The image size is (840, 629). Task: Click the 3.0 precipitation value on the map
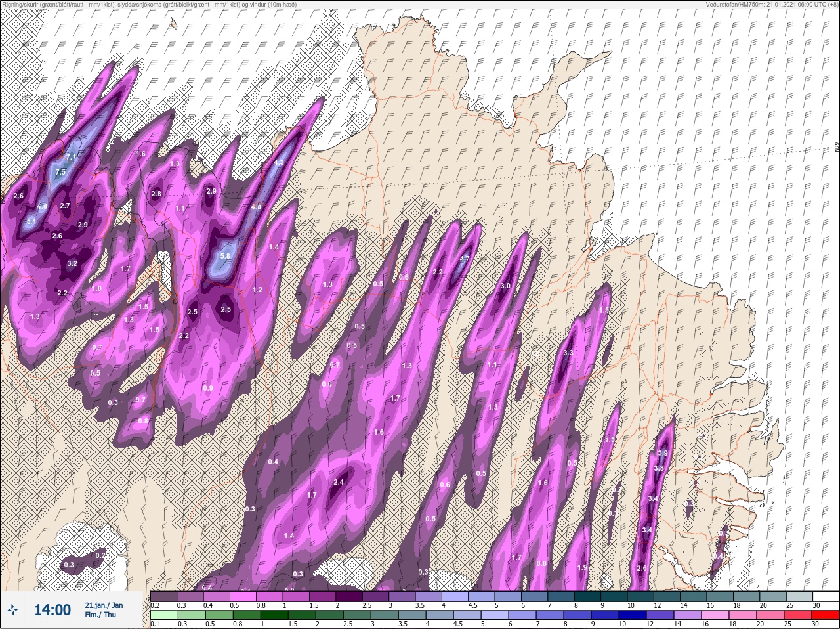click(x=505, y=286)
